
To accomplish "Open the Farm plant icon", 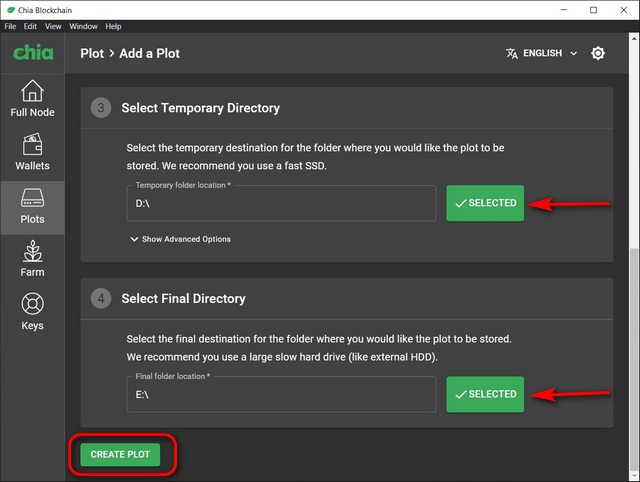I will tap(32, 251).
